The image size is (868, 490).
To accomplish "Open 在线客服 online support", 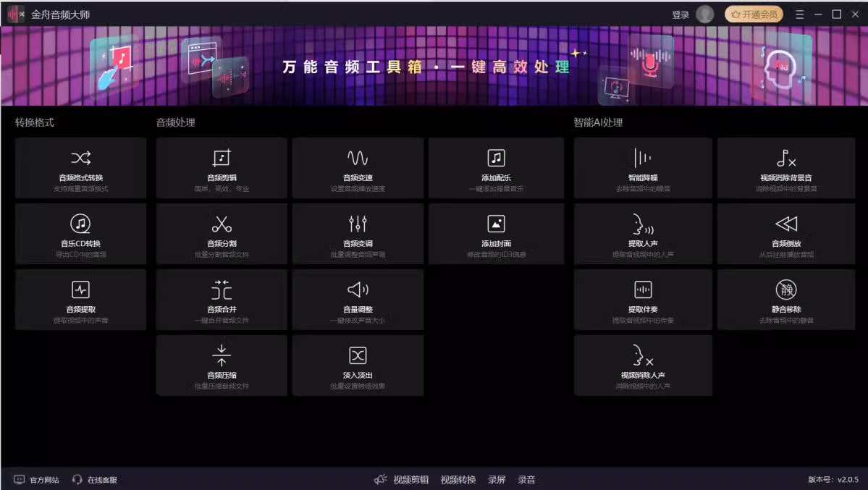I will (x=95, y=479).
